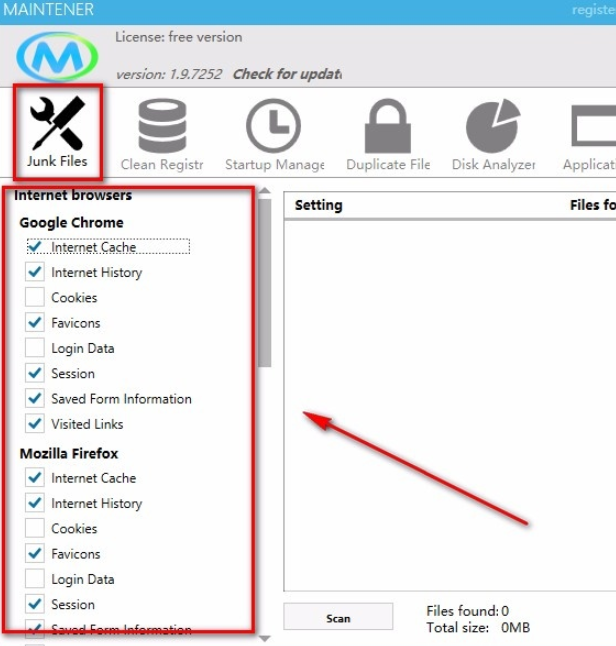Click the Files found column header
The image size is (616, 646).
tap(593, 205)
